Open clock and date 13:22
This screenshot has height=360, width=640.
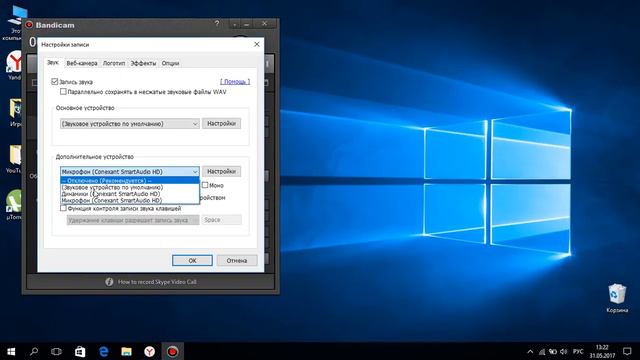pos(602,351)
